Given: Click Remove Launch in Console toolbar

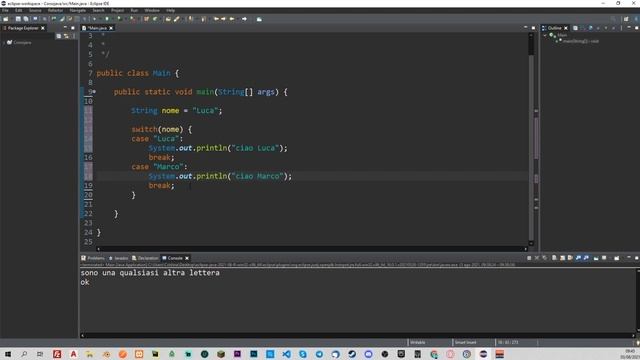Looking at the screenshot, I should pyautogui.click(x=537, y=258).
